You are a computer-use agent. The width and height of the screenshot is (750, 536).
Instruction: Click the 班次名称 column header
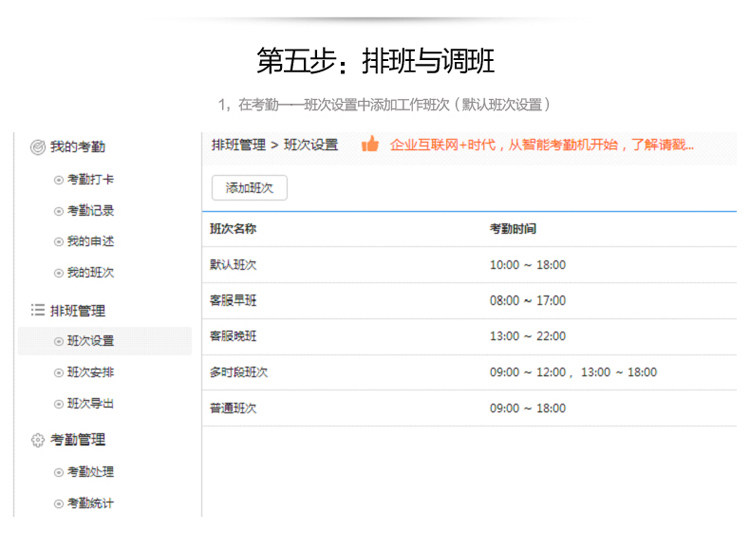[233, 229]
